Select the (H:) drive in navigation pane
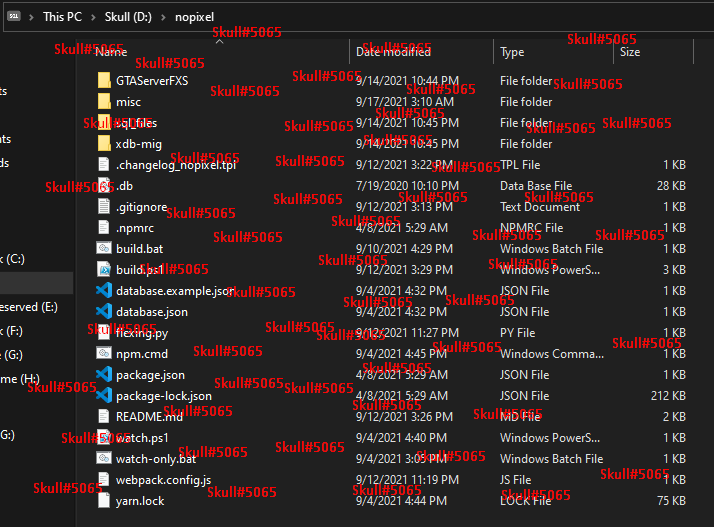The width and height of the screenshot is (714, 527). click(x=20, y=379)
